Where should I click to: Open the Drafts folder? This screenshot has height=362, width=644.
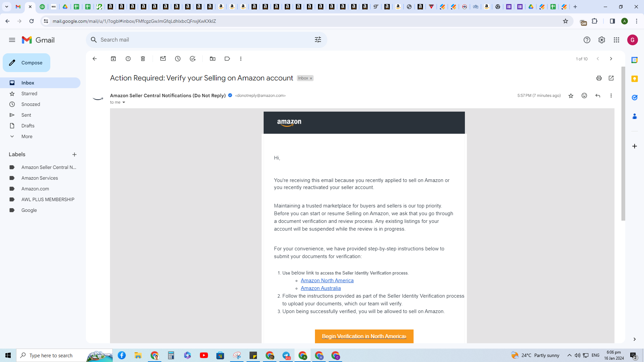click(40, 126)
